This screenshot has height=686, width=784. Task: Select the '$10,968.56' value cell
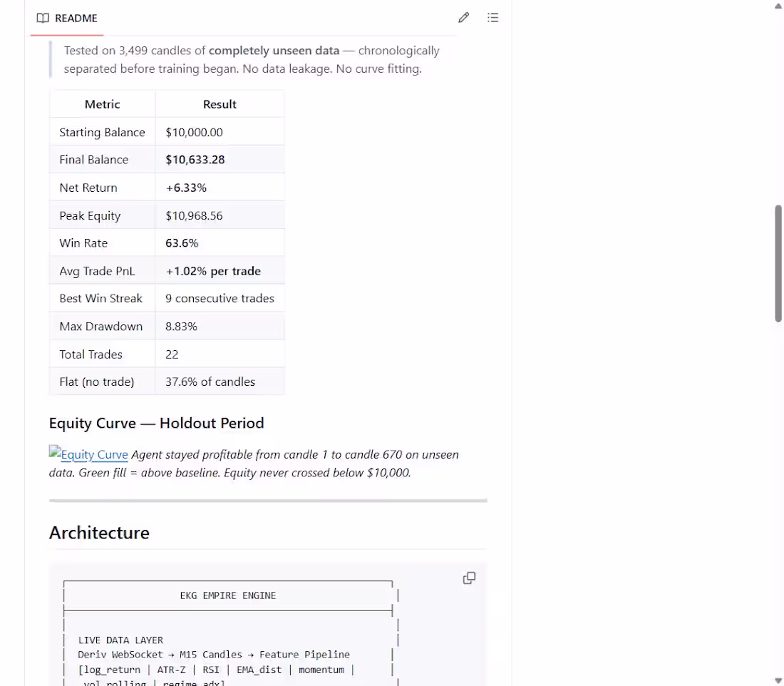point(220,215)
